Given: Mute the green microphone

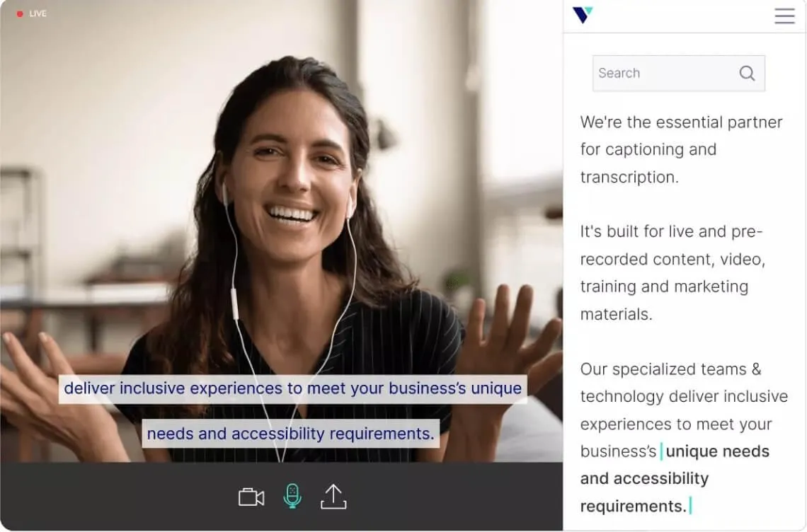Looking at the screenshot, I should pyautogui.click(x=292, y=496).
